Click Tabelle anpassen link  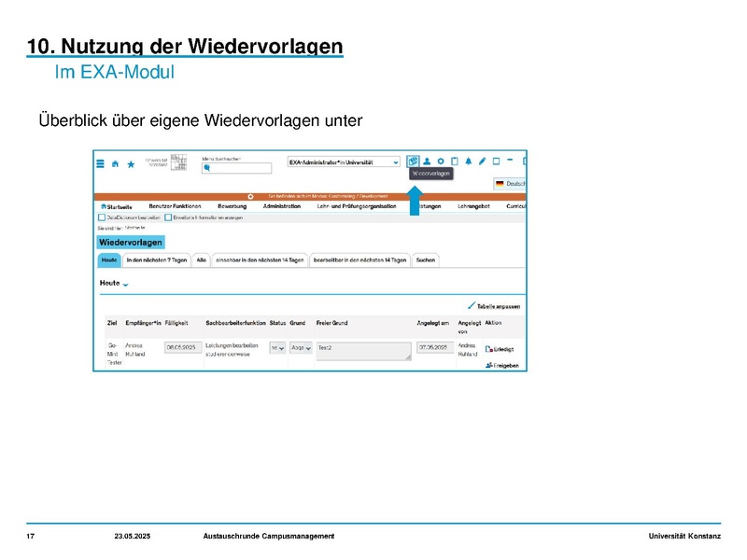tap(499, 306)
